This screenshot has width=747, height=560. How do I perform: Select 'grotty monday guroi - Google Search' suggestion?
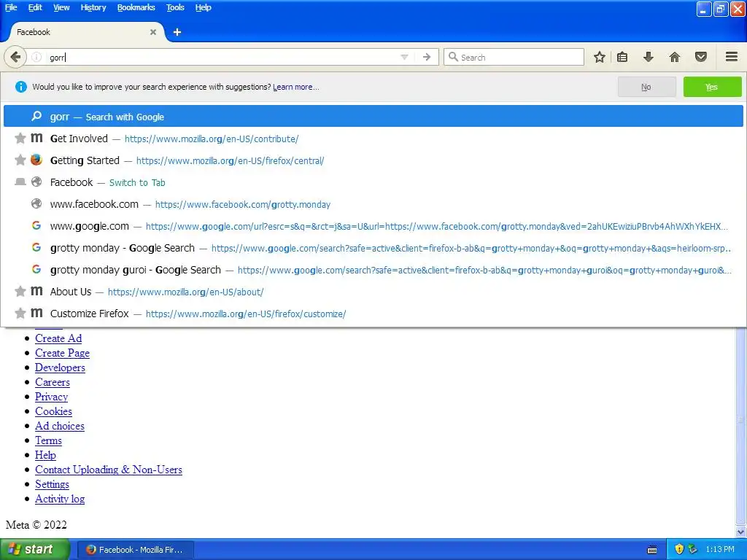pyautogui.click(x=373, y=270)
